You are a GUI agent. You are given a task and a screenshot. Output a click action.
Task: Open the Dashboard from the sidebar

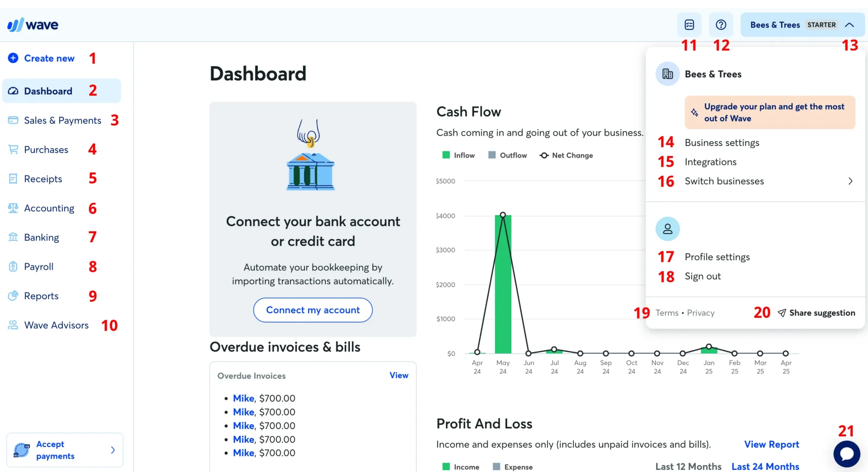pos(48,90)
